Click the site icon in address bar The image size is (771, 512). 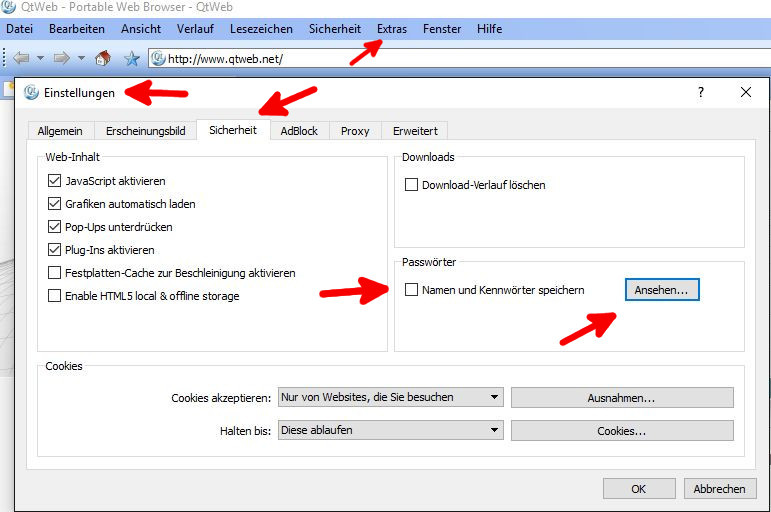coord(158,58)
